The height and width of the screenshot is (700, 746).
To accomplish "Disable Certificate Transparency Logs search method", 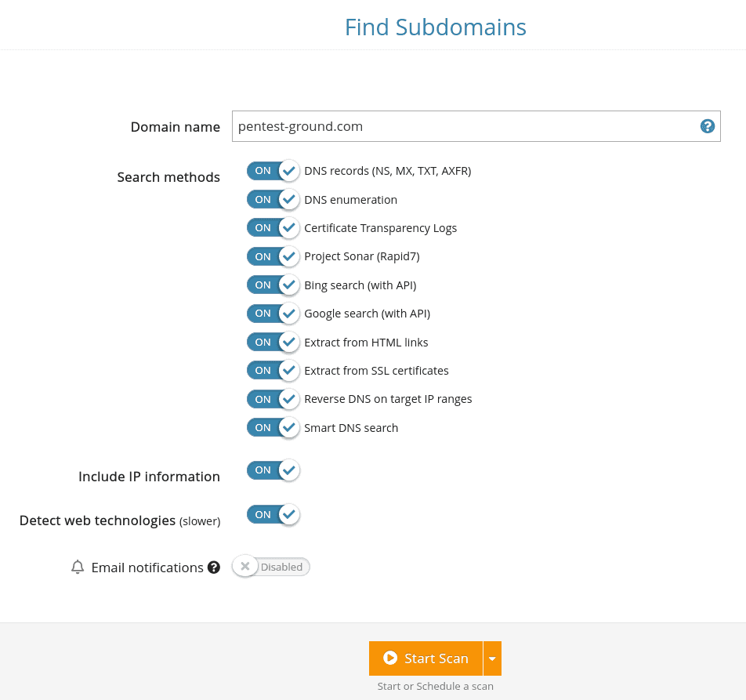I will [x=273, y=227].
